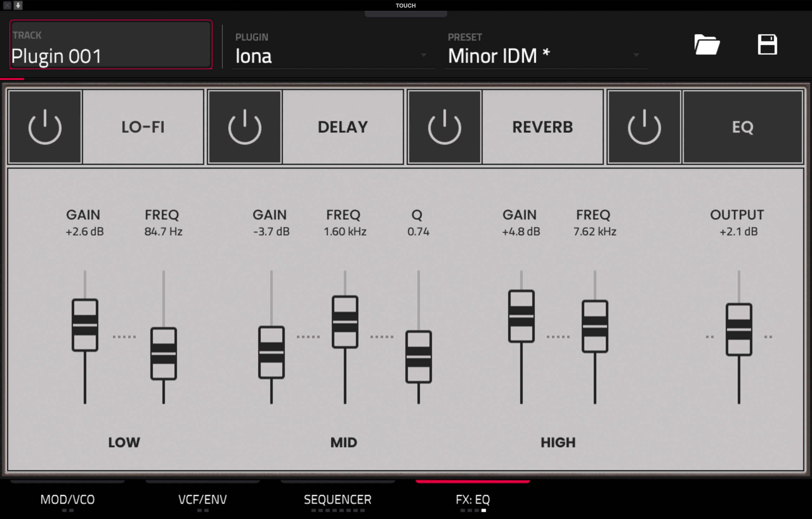Select the DELAY effect tab
Image resolution: width=812 pixels, height=519 pixels.
click(343, 127)
